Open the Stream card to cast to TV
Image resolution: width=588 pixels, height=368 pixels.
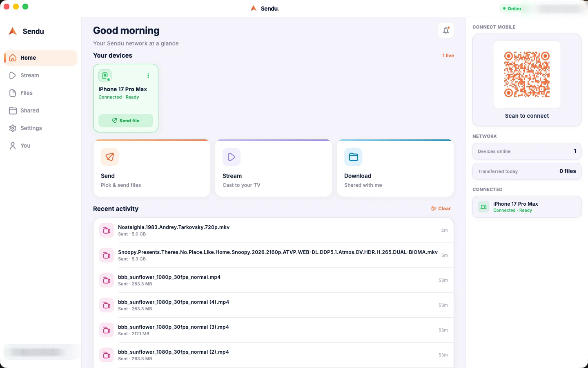274,168
